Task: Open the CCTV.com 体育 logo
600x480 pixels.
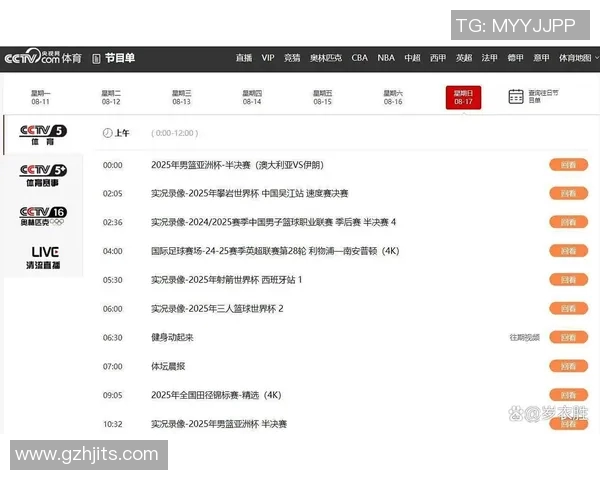Action: tap(43, 57)
